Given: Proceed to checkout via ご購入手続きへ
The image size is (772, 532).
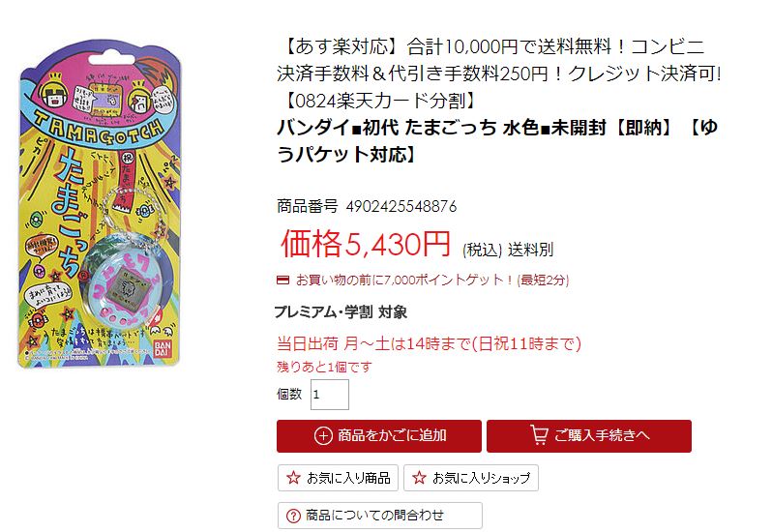Looking at the screenshot, I should [x=589, y=436].
